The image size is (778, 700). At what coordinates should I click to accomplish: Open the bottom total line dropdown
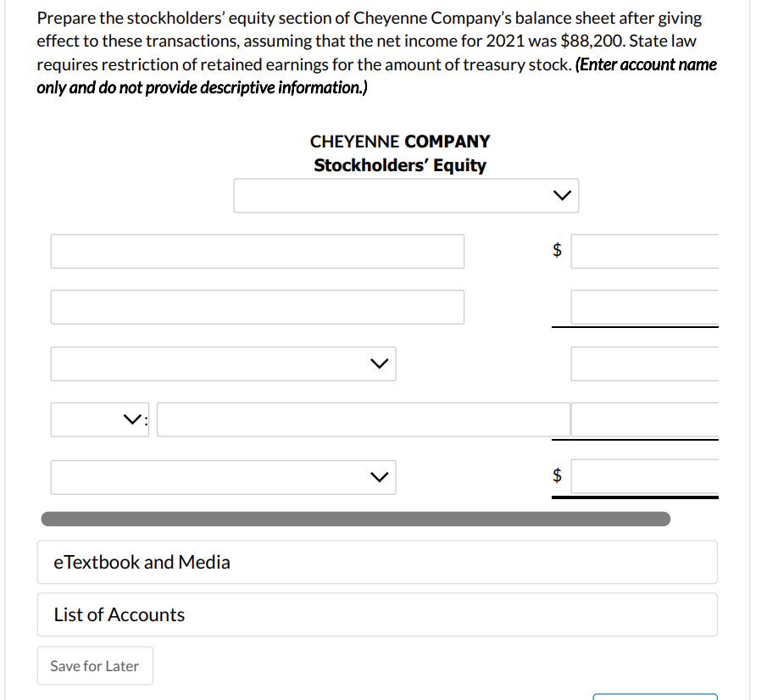[223, 476]
